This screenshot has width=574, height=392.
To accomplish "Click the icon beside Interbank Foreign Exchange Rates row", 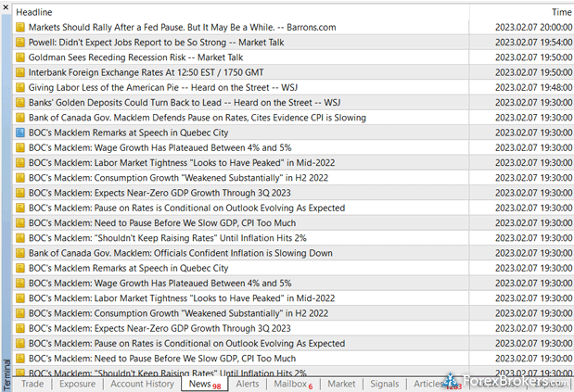I will [20, 72].
